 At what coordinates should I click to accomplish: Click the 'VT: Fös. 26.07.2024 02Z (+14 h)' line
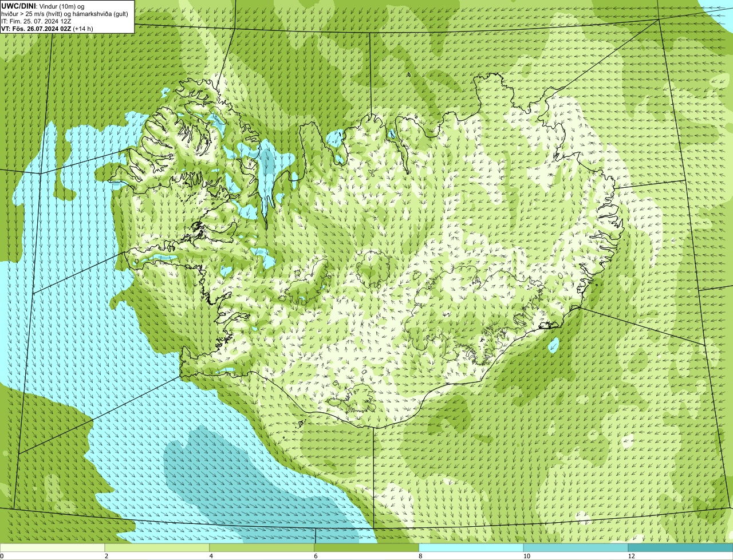[48, 29]
